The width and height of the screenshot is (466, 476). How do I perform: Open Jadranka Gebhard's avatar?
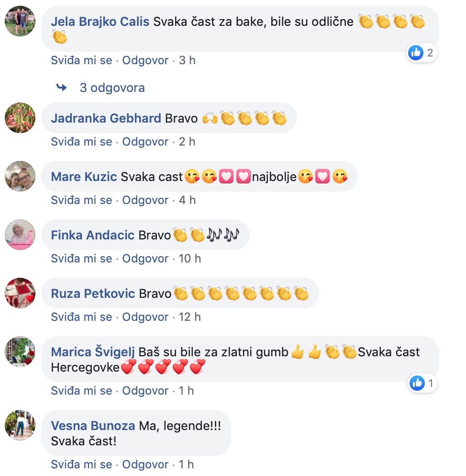pos(20,118)
